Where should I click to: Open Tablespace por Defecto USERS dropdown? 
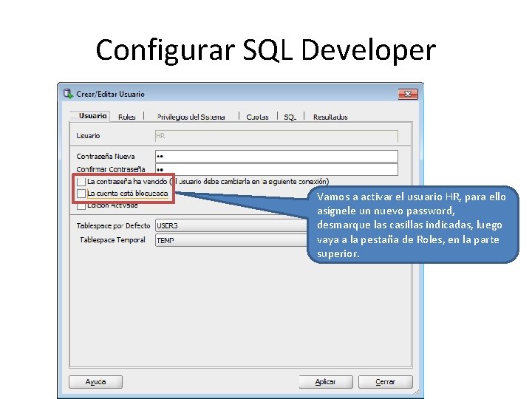click(231, 225)
